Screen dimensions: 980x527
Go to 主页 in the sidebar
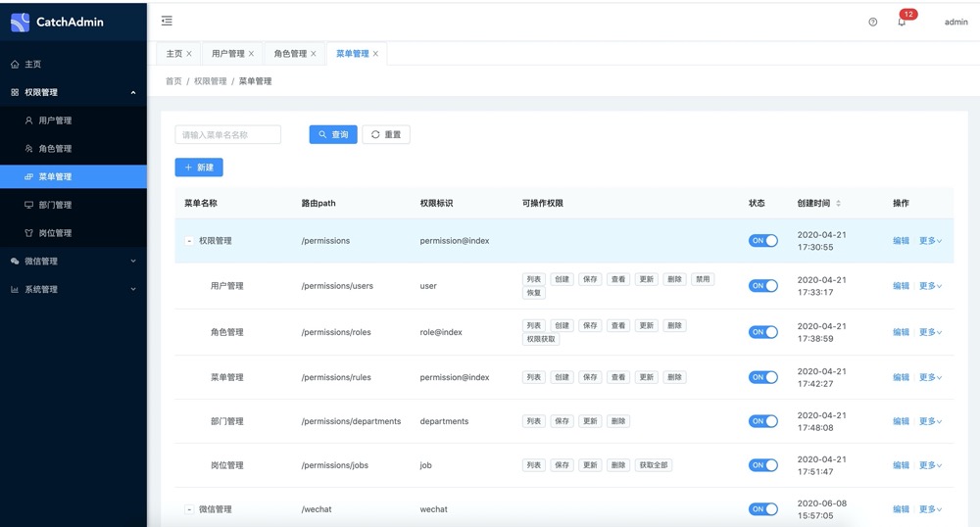point(73,65)
